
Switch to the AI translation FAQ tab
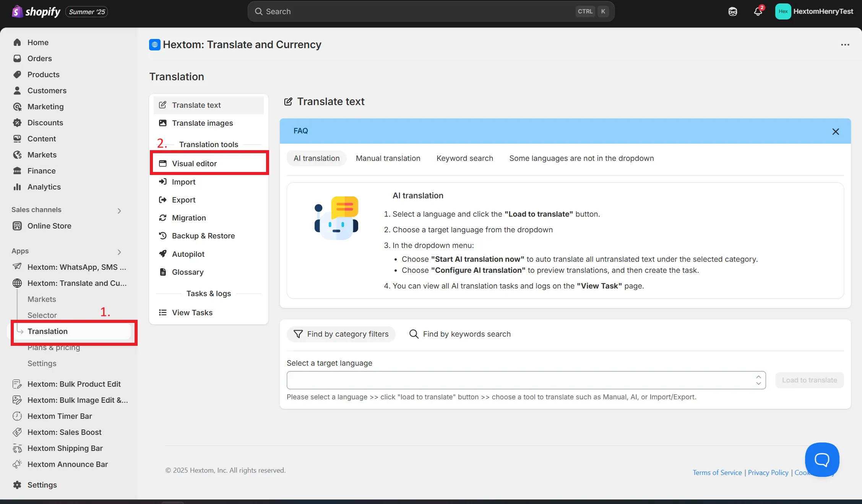pos(317,158)
